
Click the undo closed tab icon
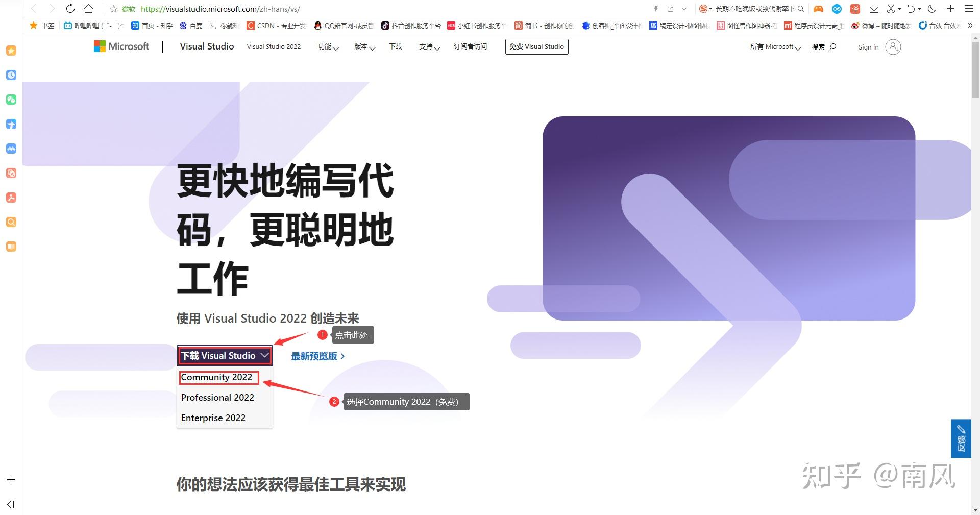(x=911, y=9)
